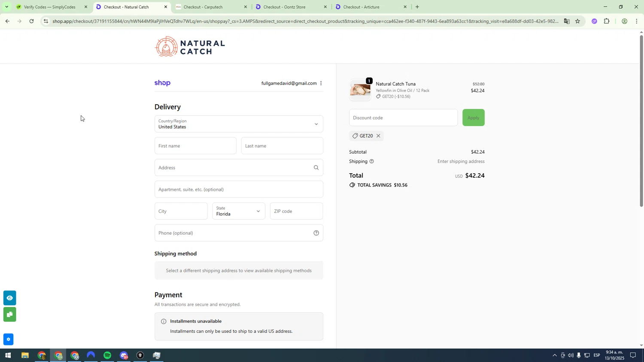Open browser extensions puzzle icon
Viewport: 644px width, 362px height.
[607, 21]
